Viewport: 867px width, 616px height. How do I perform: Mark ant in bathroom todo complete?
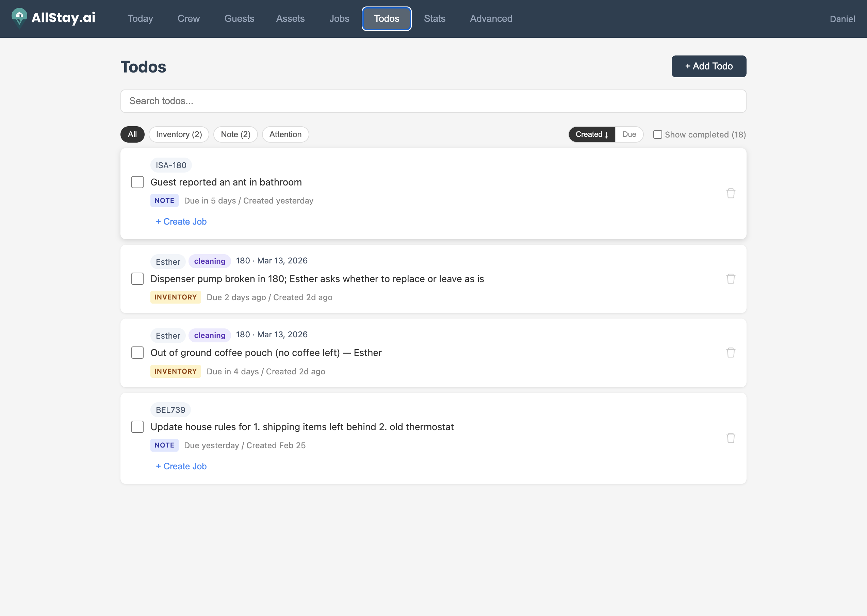coord(137,182)
